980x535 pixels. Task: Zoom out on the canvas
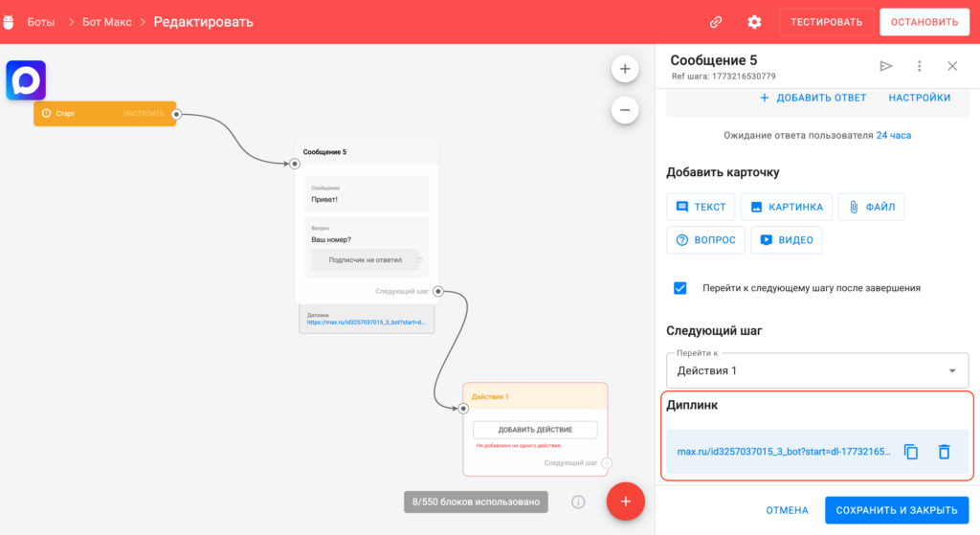(x=625, y=110)
